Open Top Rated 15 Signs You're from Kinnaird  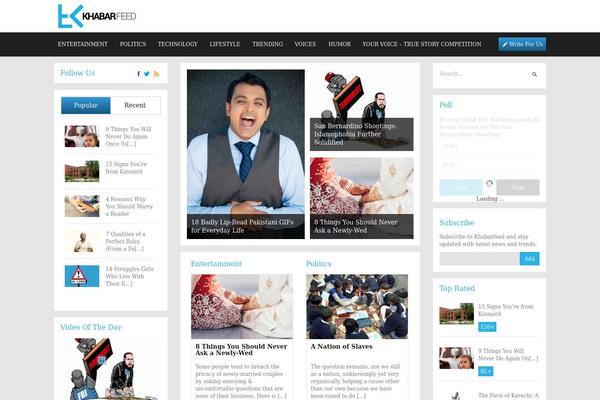point(505,310)
